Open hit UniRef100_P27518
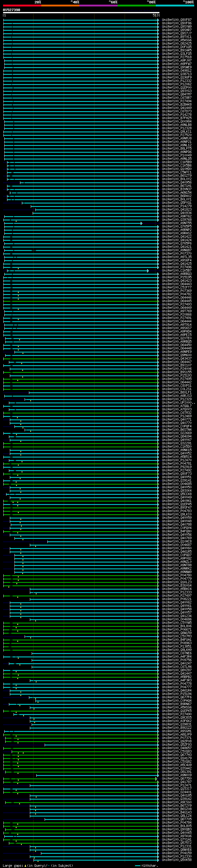 (177, 57)
